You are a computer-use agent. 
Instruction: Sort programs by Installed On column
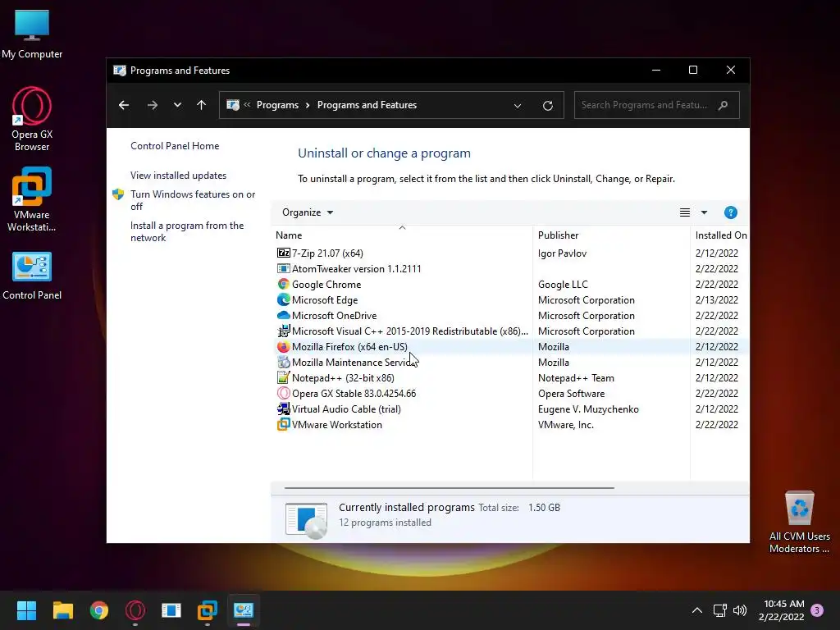pos(720,235)
